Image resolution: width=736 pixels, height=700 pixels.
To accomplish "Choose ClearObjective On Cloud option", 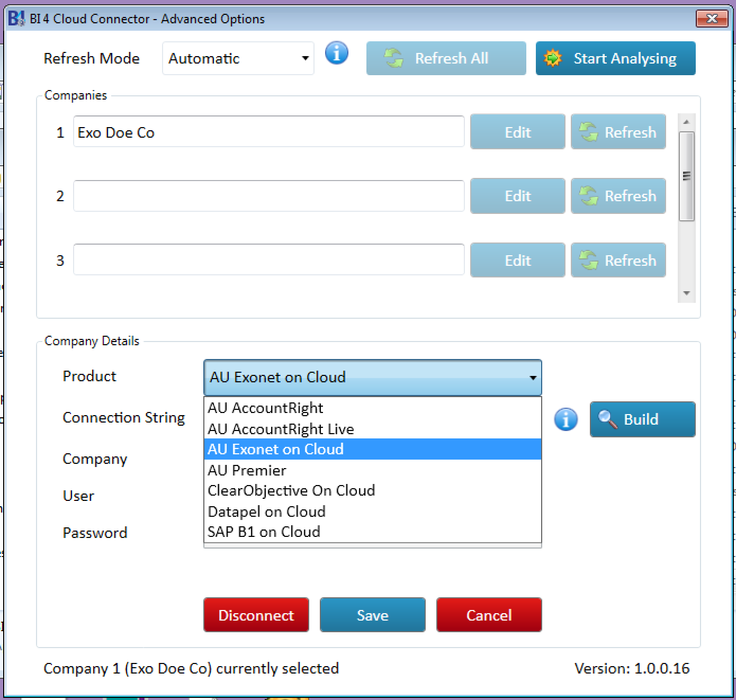I will [372, 490].
